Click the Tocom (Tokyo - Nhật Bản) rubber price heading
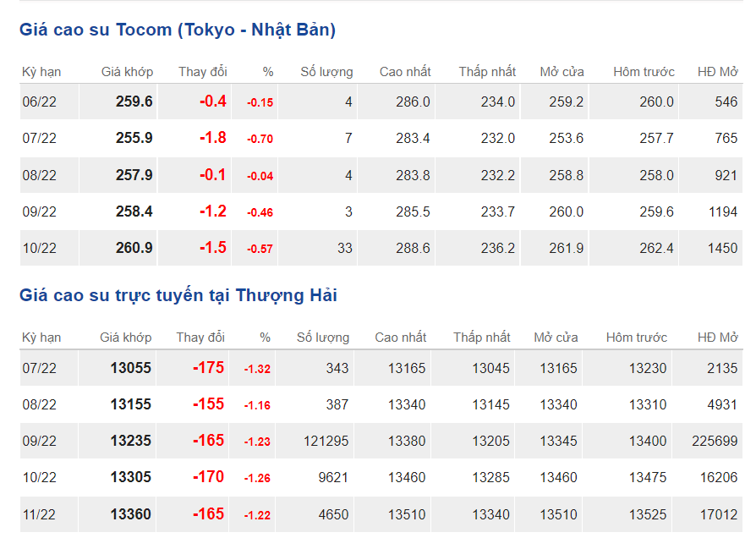This screenshot has width=756, height=549. click(x=178, y=30)
